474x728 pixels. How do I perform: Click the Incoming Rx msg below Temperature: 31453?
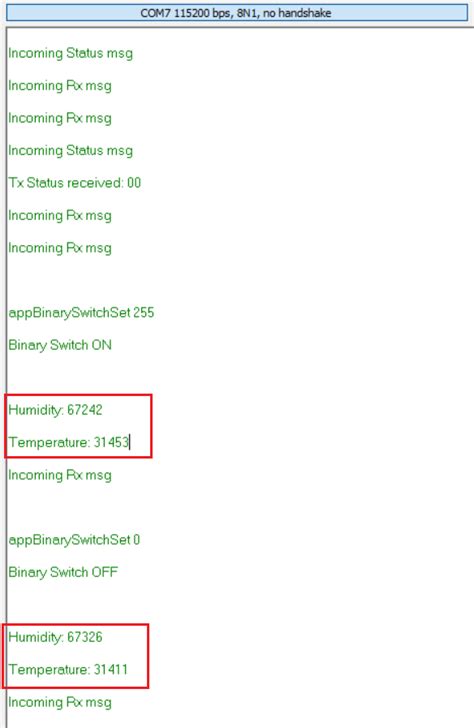coord(60,475)
